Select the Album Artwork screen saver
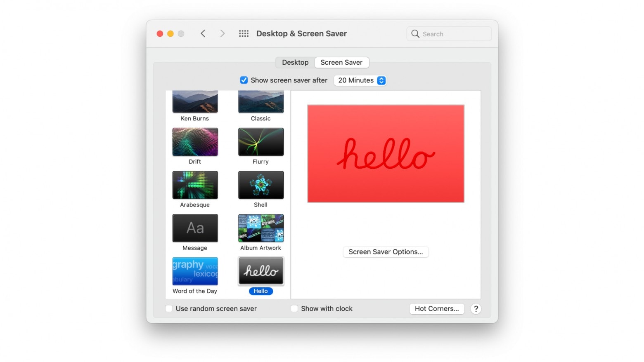The width and height of the screenshot is (644, 362). point(260,228)
